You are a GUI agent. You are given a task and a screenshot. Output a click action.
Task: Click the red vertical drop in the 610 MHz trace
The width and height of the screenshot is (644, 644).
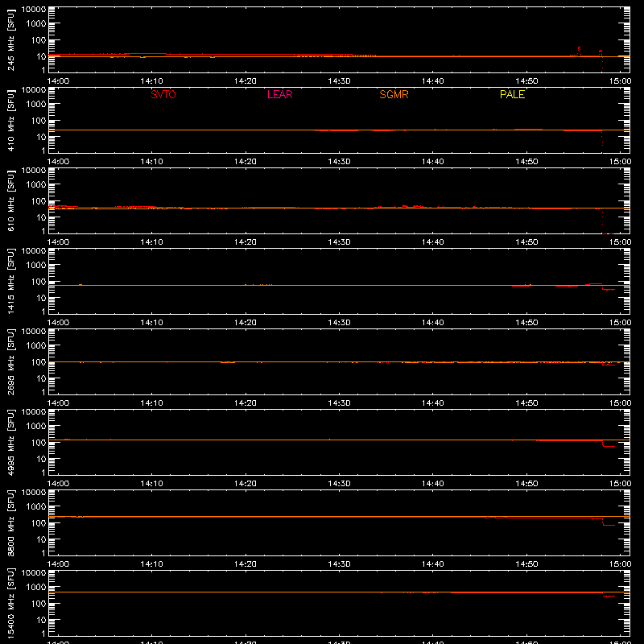point(602,221)
